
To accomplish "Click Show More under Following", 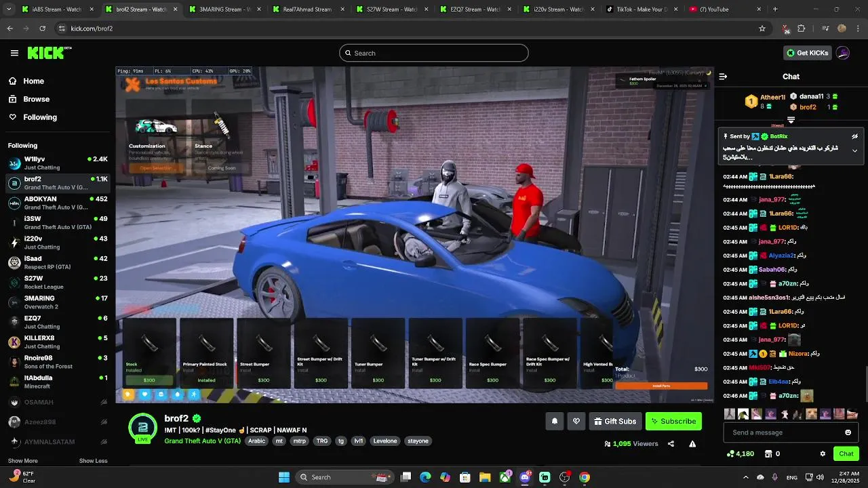I will click(22, 461).
